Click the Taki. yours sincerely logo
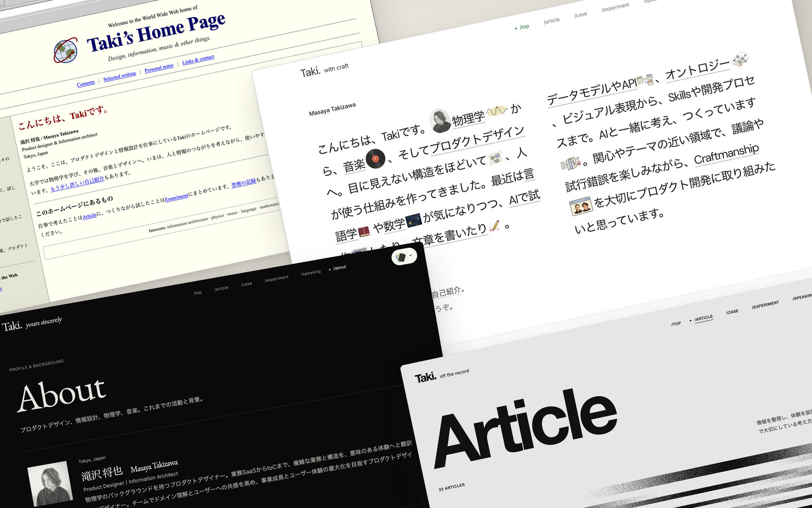This screenshot has height=508, width=812. click(x=32, y=324)
